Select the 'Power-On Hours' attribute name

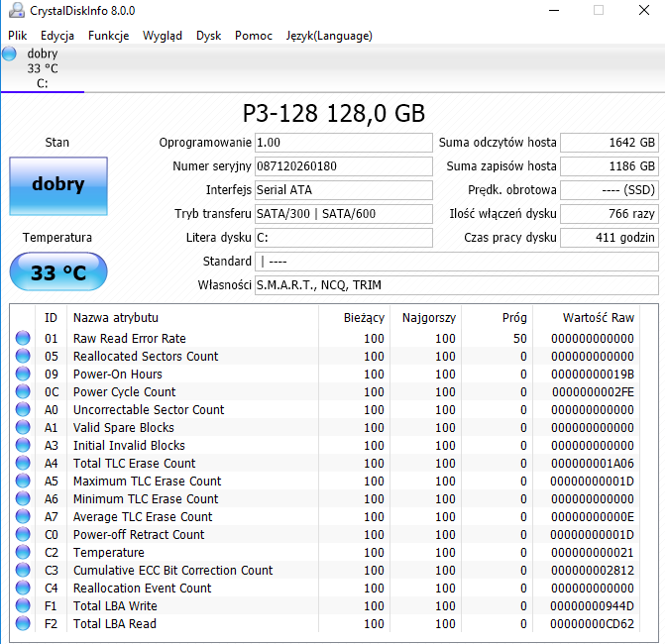click(x=118, y=374)
